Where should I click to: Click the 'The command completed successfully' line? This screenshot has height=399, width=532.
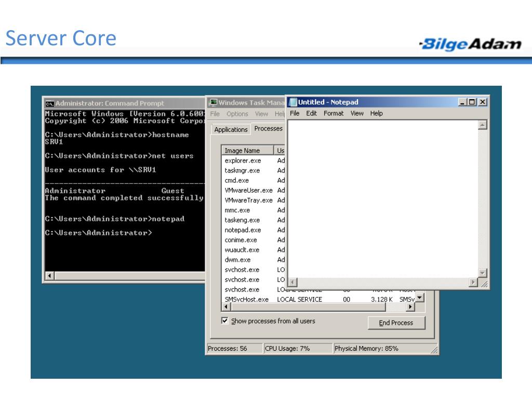pyautogui.click(x=124, y=198)
